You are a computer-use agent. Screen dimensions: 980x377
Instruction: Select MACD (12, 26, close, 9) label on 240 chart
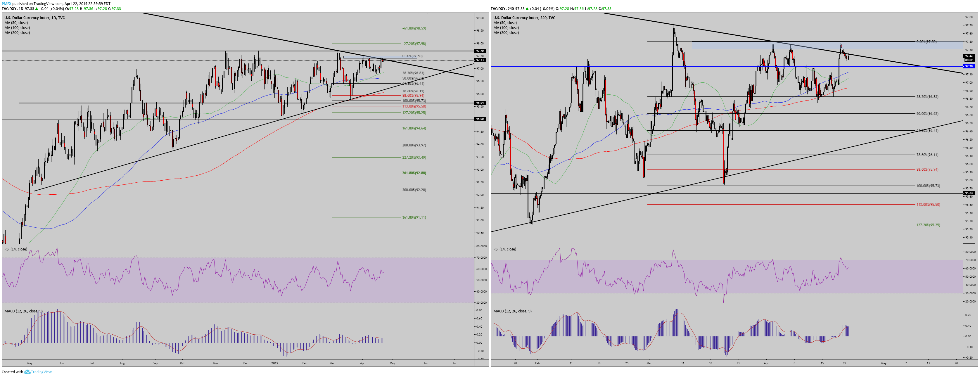point(512,311)
